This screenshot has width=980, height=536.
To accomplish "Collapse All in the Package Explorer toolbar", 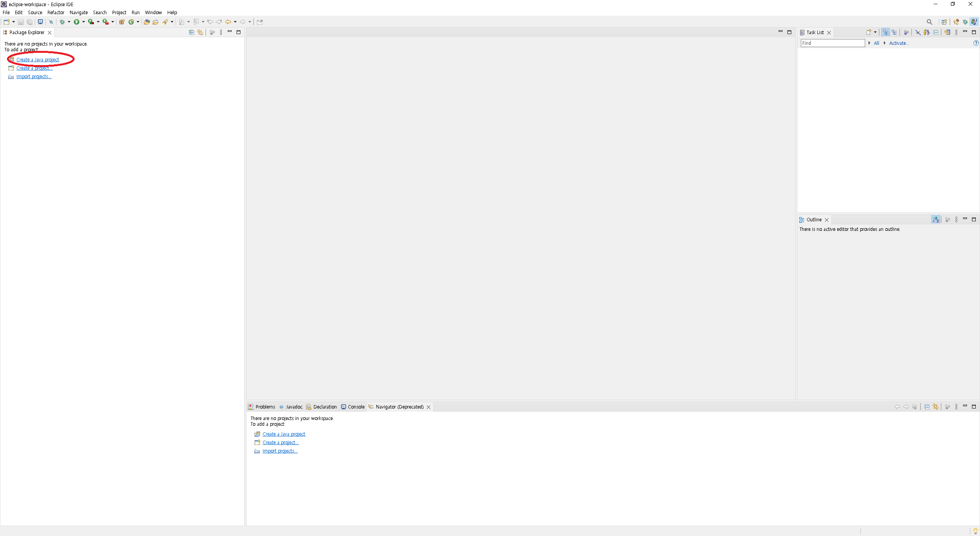I will point(191,32).
